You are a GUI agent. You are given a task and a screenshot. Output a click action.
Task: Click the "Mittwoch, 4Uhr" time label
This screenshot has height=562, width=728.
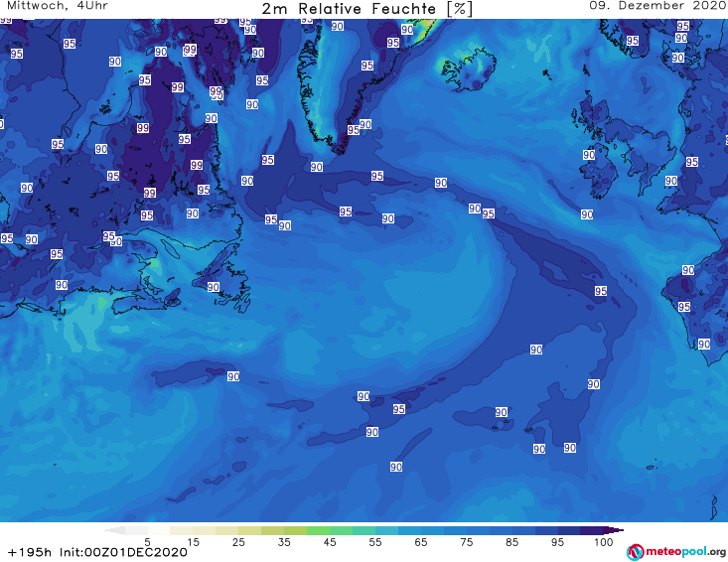(x=58, y=6)
